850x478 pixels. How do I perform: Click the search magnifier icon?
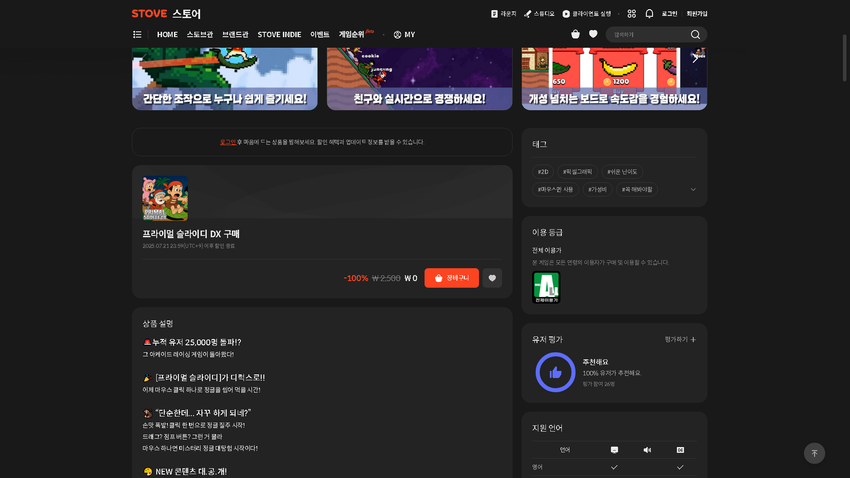pos(695,34)
